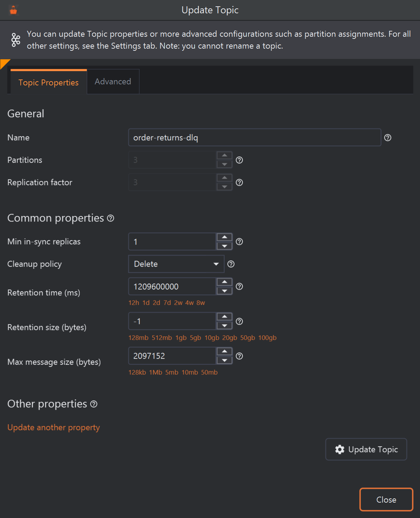Open help icon next to Retention time
The width and height of the screenshot is (420, 518).
click(x=239, y=286)
